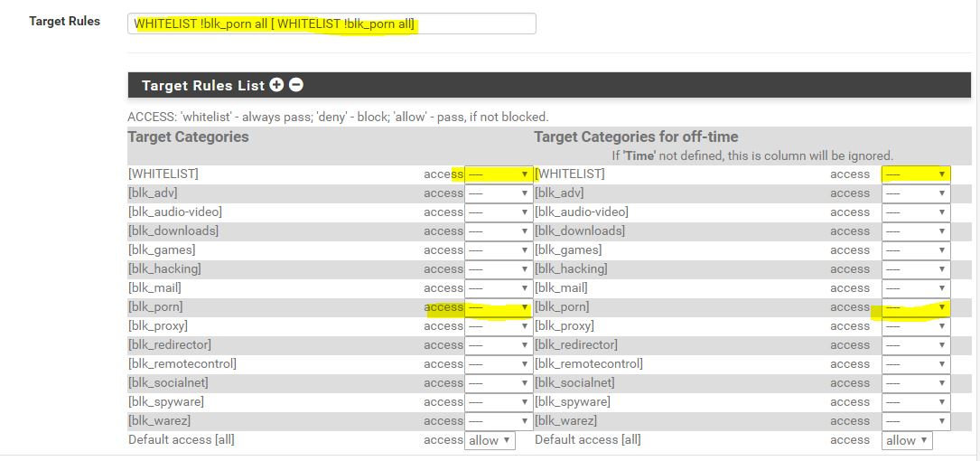Open the off-time blk_socialnet access dropdown
The height and width of the screenshot is (461, 980).
[916, 383]
